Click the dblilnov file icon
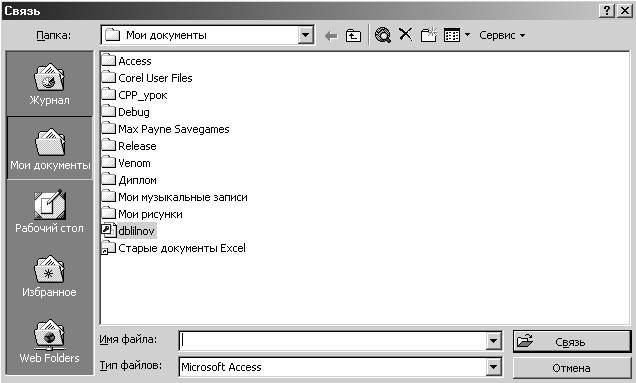Image resolution: width=636 pixels, height=383 pixels. pos(108,230)
